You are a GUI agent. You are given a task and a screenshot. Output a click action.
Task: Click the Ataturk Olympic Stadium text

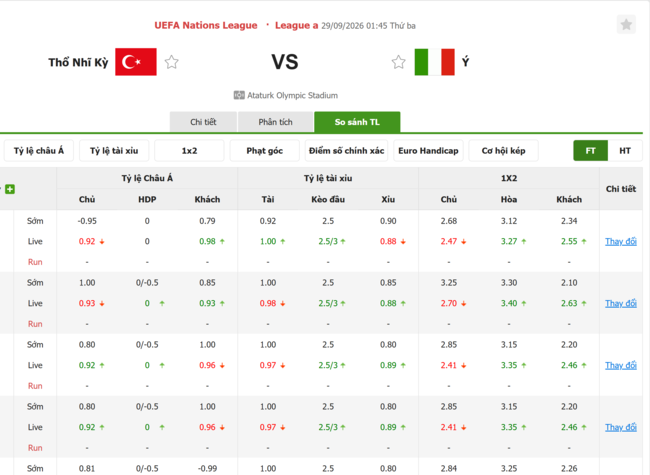tap(293, 95)
